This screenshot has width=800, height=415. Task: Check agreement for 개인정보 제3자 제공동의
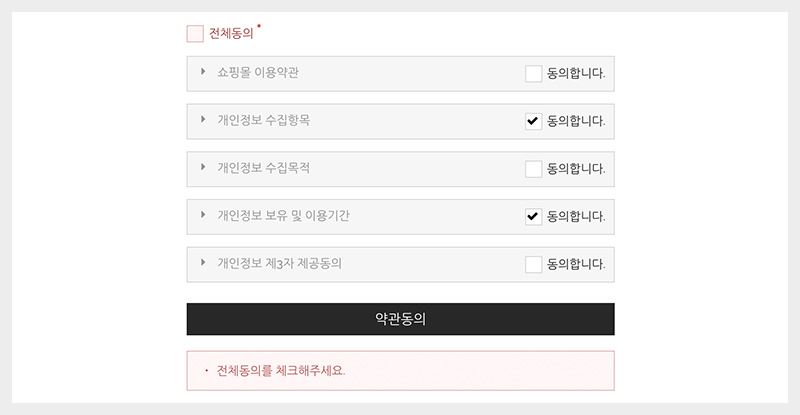(533, 265)
